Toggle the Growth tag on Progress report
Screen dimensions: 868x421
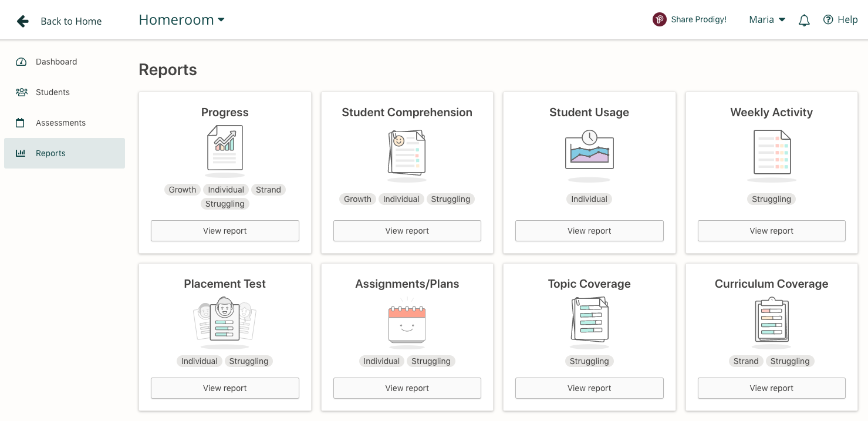coord(182,190)
